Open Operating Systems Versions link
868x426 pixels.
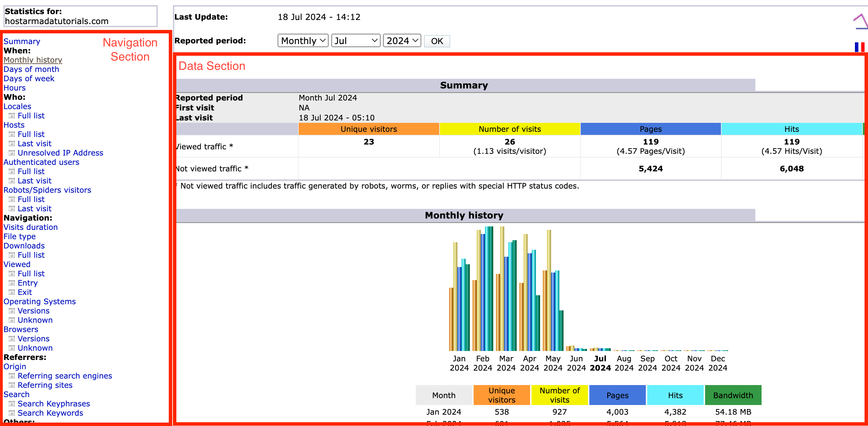click(33, 311)
